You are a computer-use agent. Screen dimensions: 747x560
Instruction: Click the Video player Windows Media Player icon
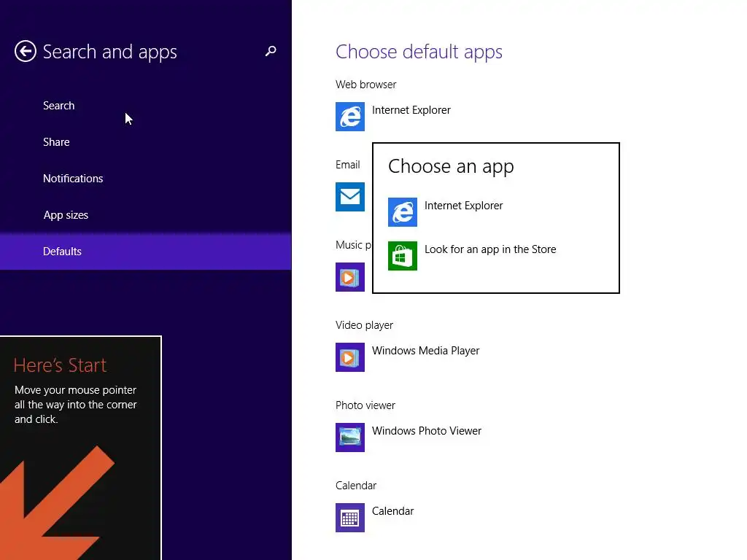tap(349, 357)
